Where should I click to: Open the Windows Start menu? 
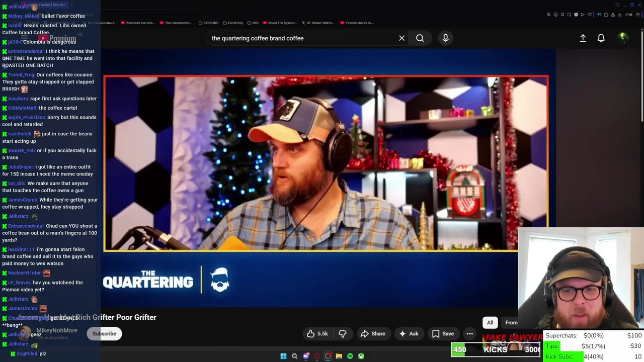[283, 356]
